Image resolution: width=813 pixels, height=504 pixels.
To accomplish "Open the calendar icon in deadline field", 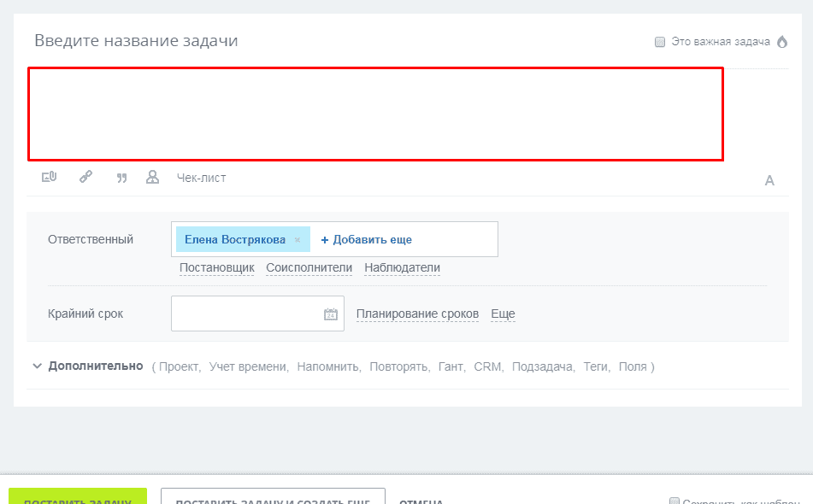I will [331, 314].
